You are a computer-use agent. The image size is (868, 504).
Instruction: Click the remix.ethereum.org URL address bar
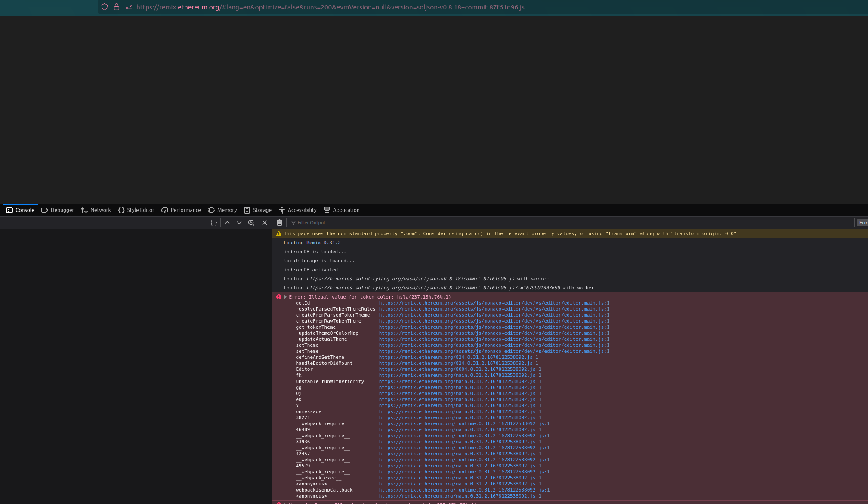(330, 7)
